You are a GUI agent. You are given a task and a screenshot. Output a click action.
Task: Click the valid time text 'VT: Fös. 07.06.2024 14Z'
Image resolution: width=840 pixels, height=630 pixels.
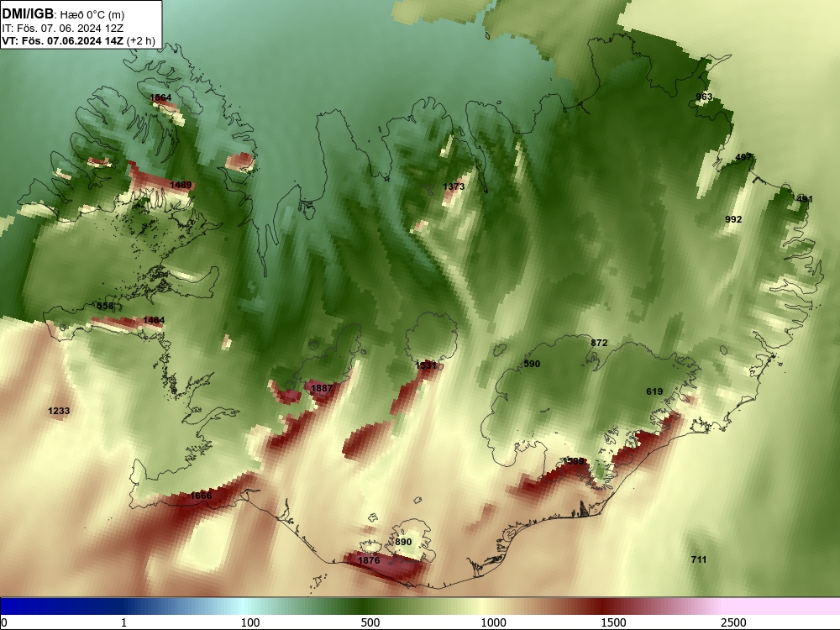point(63,40)
